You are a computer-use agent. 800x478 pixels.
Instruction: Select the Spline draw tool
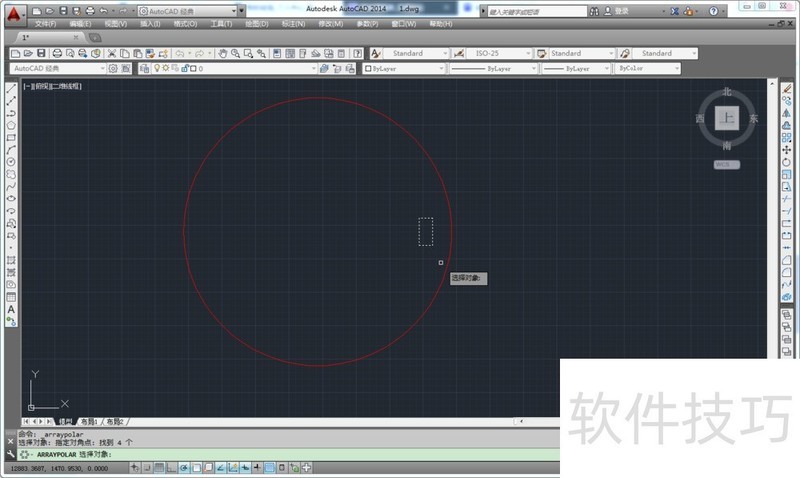(x=11, y=187)
